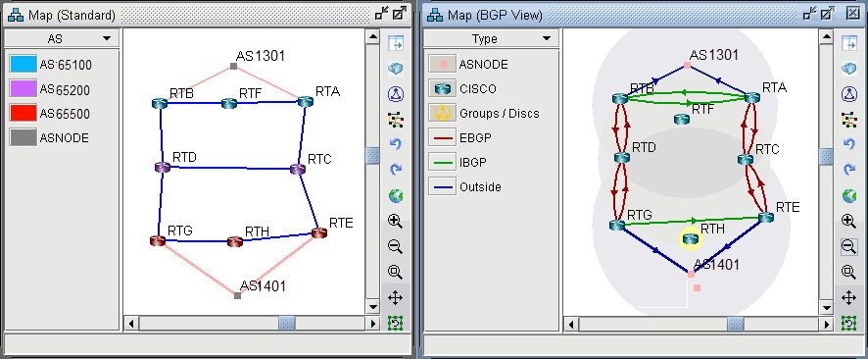The image size is (868, 359).
Task: Select highlighted router RTH in BGP View
Action: (691, 238)
